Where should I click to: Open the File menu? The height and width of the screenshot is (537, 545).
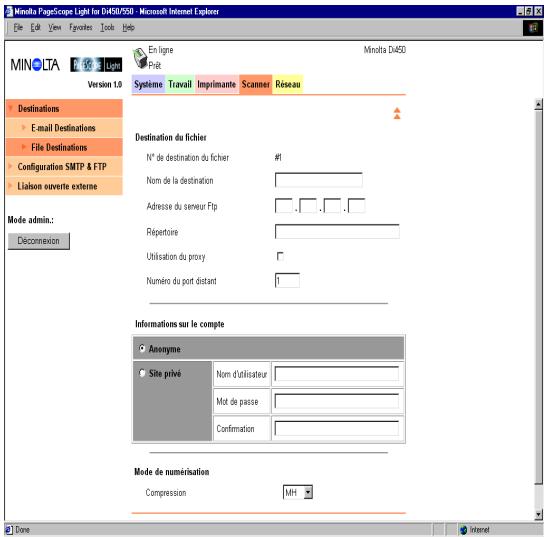tap(18, 27)
